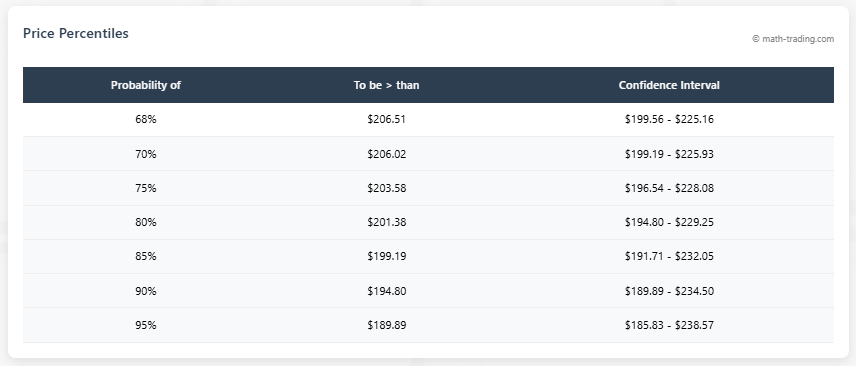The image size is (856, 366).
Task: Select the $191.71 - $232.05 interval
Action: click(669, 256)
